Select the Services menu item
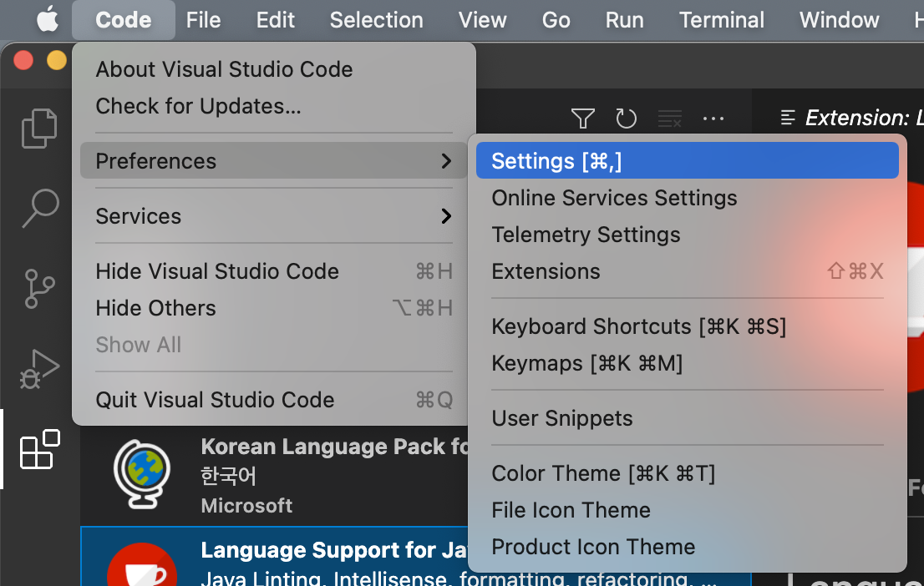 274,216
